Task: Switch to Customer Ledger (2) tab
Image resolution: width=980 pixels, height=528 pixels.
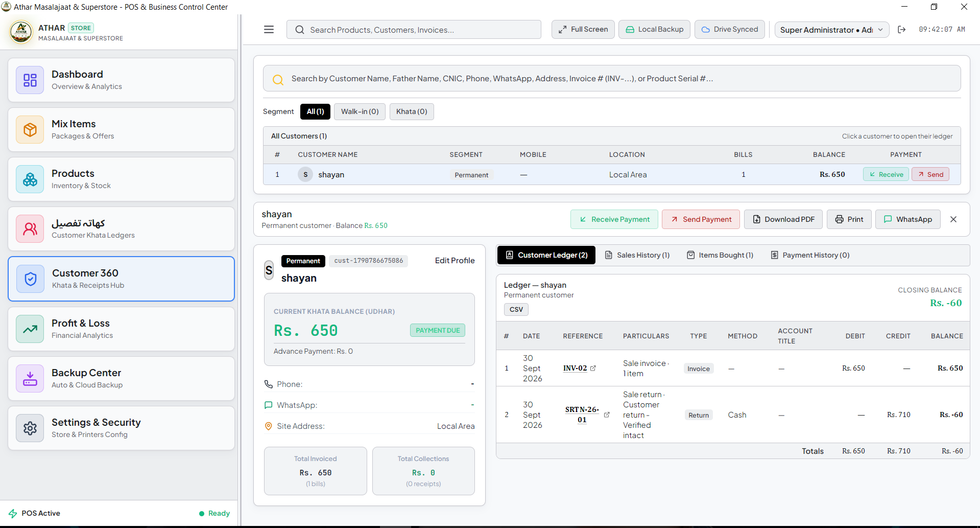Action: pyautogui.click(x=546, y=255)
